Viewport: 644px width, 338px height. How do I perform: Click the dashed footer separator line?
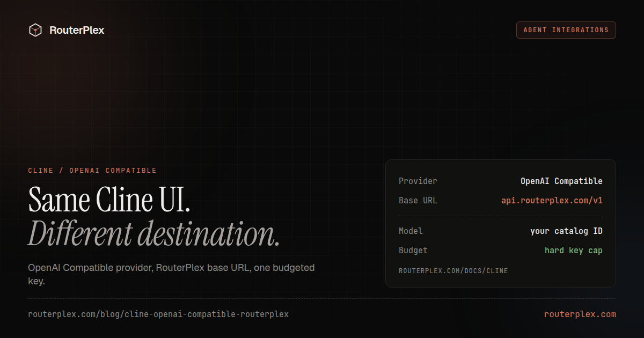(x=322, y=298)
